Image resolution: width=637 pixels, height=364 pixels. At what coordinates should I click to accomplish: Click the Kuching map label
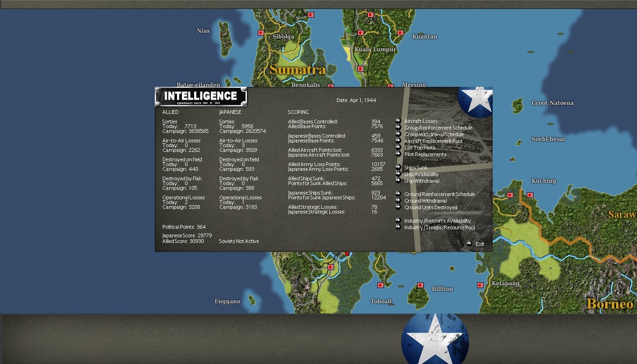click(543, 181)
